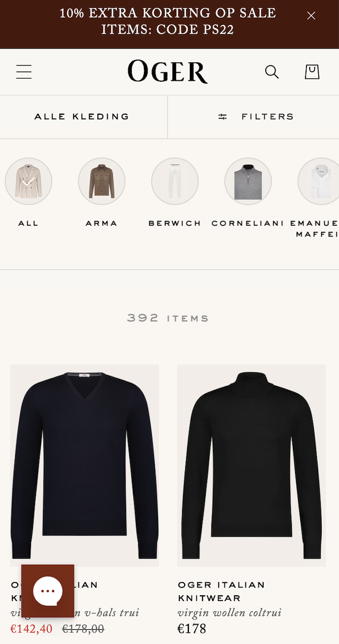This screenshot has width=339, height=644.
Task: Open the hamburger navigation menu
Action: 24,72
